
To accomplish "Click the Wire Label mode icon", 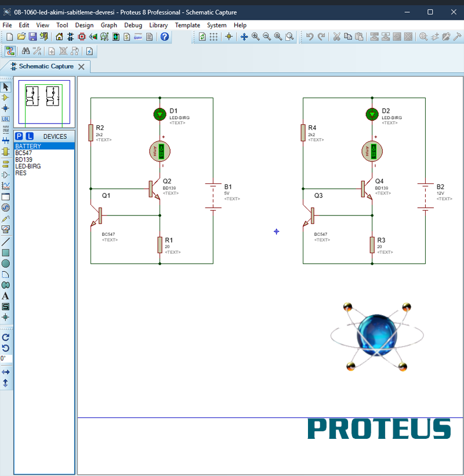I will pyautogui.click(x=6, y=118).
